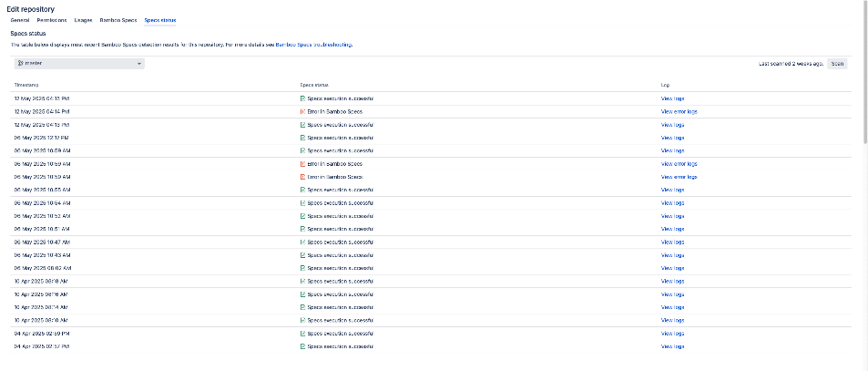Click success icon in 10 Apr 08:14 AM row
The width and height of the screenshot is (868, 371).
(x=302, y=307)
